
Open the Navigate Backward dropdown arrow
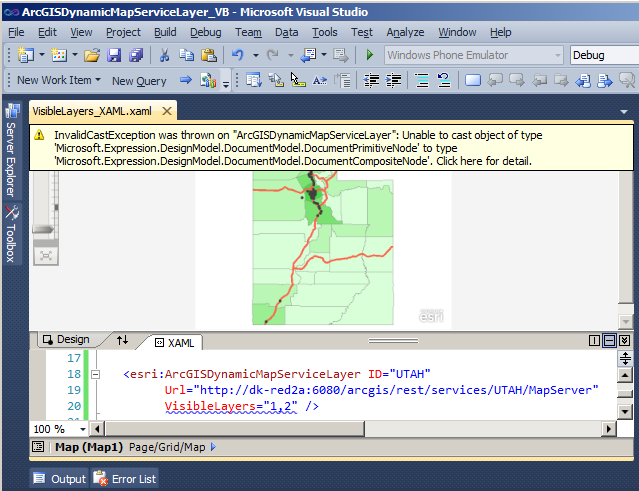point(324,55)
